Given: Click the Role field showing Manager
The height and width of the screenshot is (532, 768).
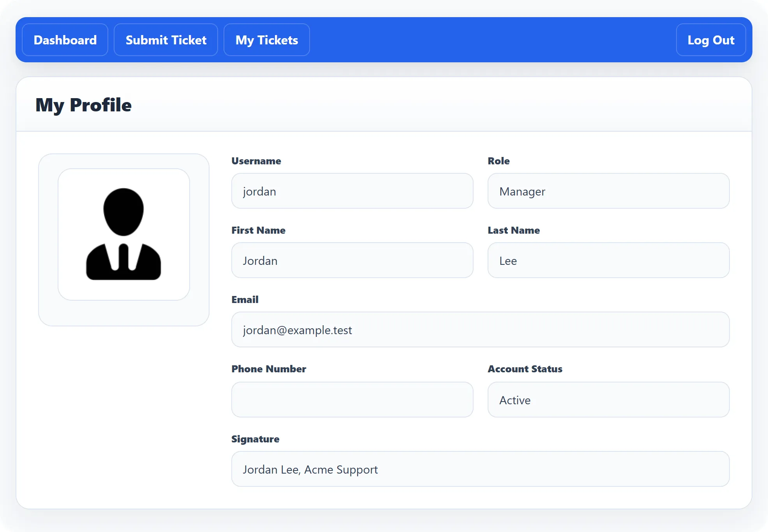Looking at the screenshot, I should tap(608, 191).
